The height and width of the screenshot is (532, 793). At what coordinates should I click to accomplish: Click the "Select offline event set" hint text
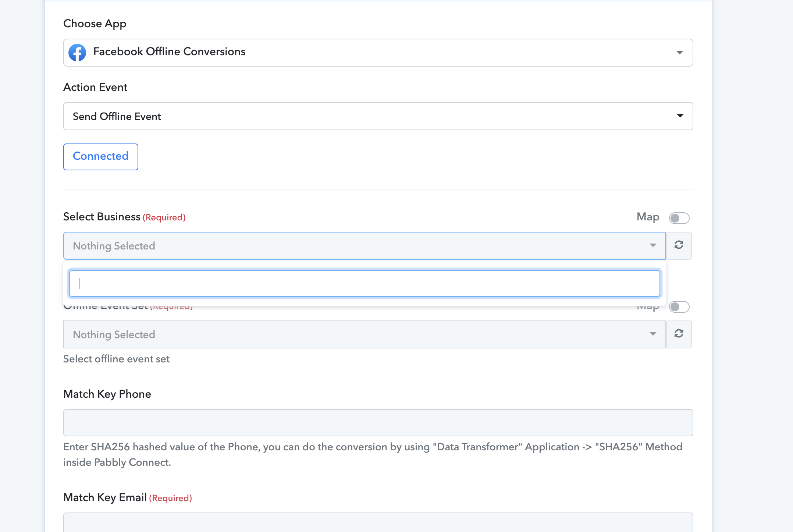116,359
